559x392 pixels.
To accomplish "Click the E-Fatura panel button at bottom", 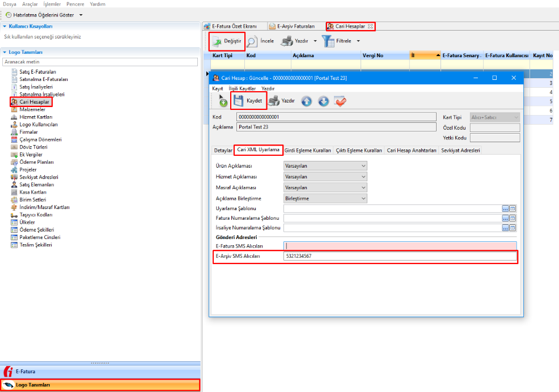I will pyautogui.click(x=100, y=372).
